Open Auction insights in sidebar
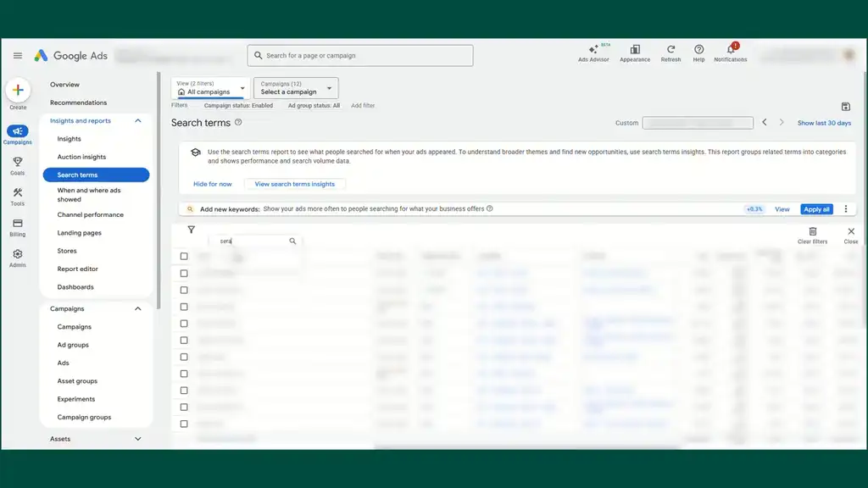This screenshot has height=488, width=868. click(x=81, y=157)
